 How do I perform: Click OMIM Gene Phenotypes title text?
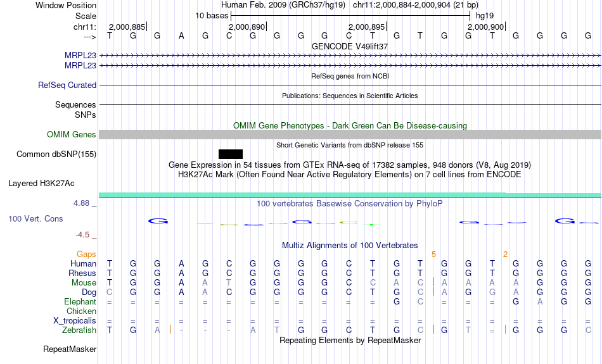(x=350, y=125)
